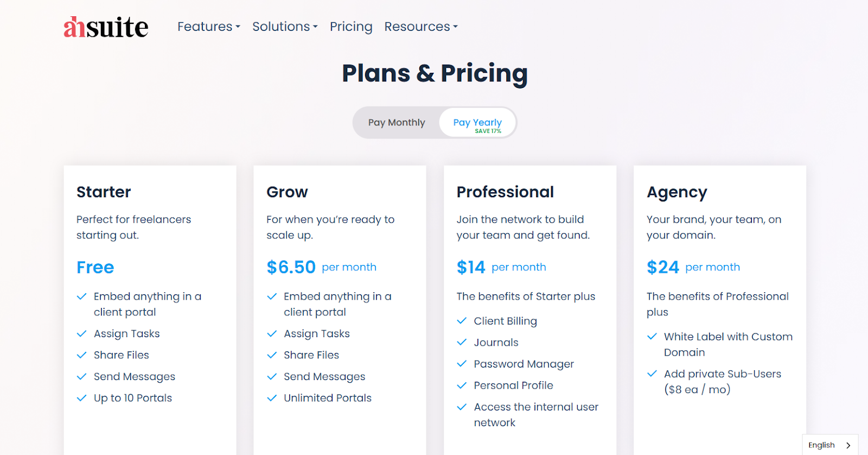Click the Free price on Starter plan
868x455 pixels.
(x=95, y=267)
